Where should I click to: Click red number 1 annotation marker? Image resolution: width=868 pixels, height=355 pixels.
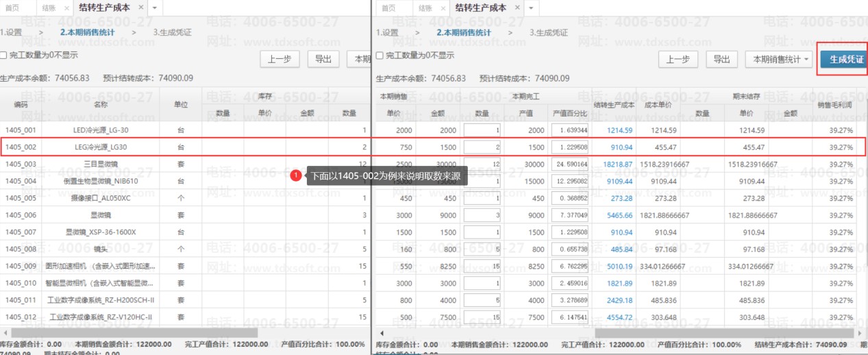(x=295, y=176)
